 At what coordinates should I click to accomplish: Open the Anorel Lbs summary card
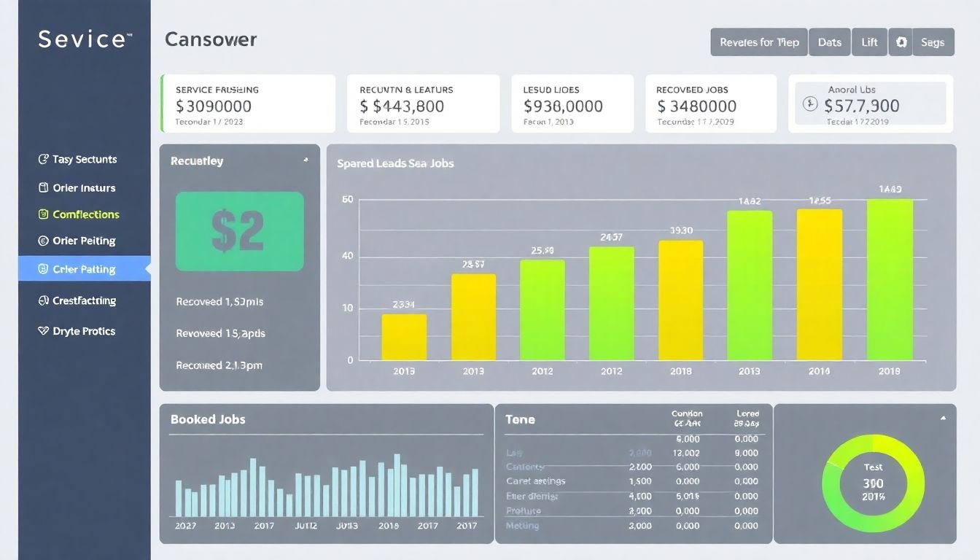(871, 104)
